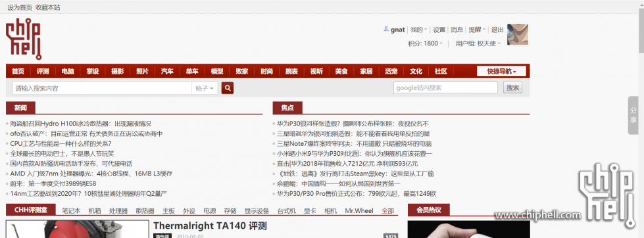Expand the 用户组: 权天使 dropdown
The height and width of the screenshot is (238, 644).
point(478,43)
